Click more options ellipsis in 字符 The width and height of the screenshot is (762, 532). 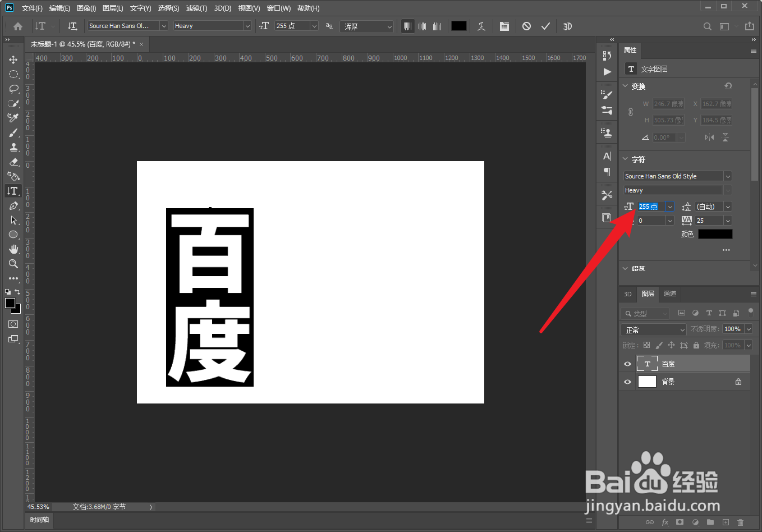point(726,250)
